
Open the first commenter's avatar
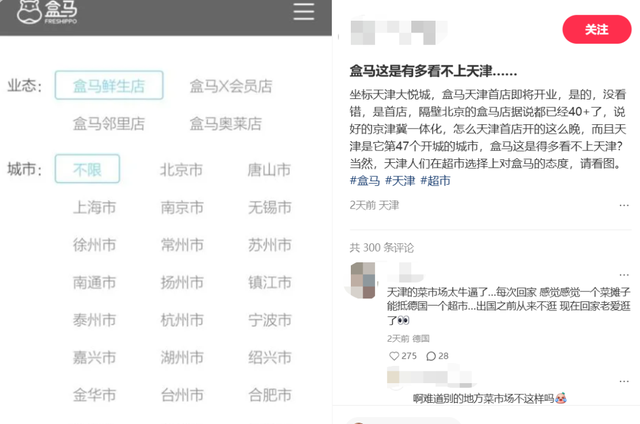[x=363, y=280]
